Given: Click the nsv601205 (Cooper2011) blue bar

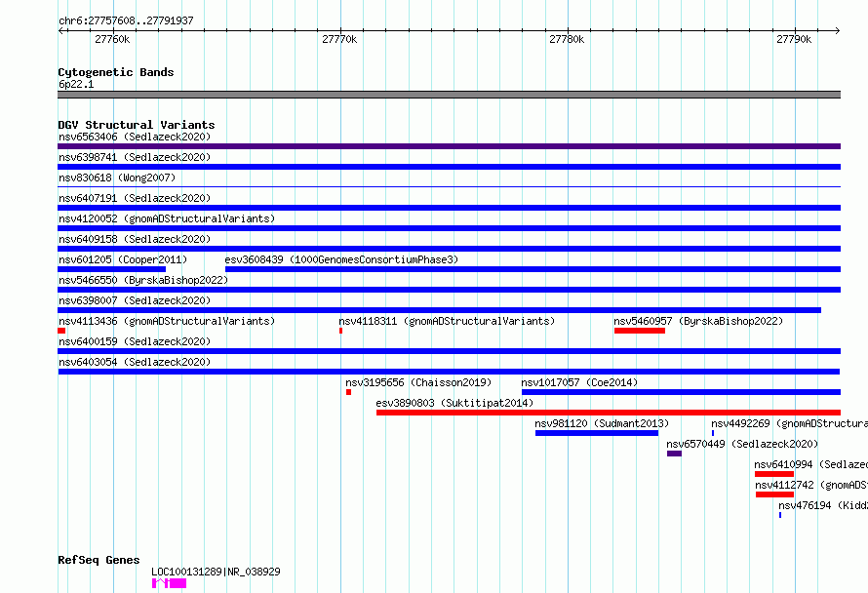Looking at the screenshot, I should tap(112, 269).
